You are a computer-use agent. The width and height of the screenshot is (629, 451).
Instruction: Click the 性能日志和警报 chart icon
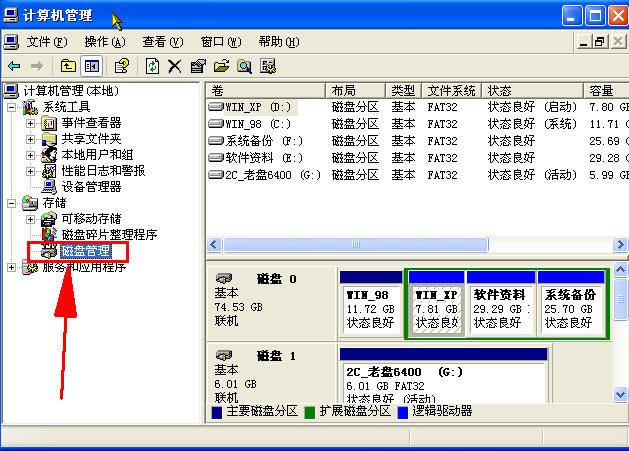tap(49, 171)
